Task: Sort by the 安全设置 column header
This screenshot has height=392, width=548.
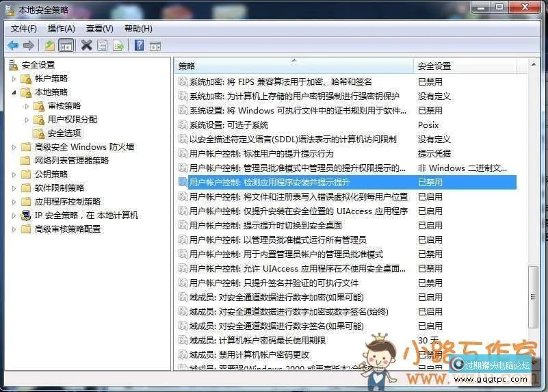Action: click(x=465, y=66)
